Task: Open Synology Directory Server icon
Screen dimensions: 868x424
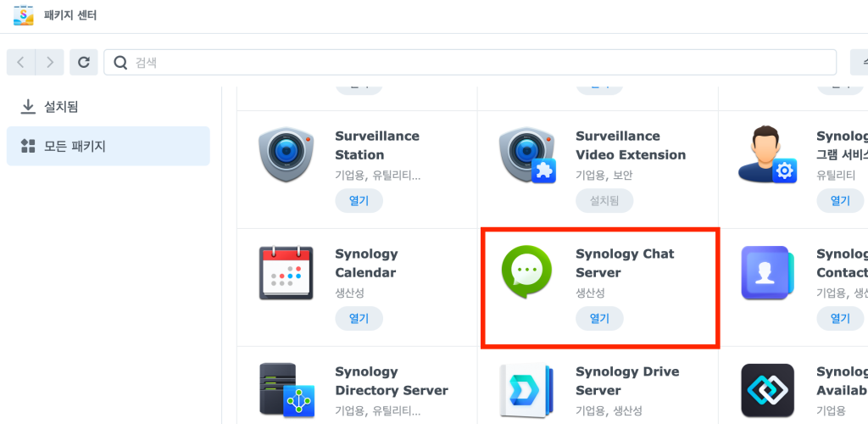Action: [287, 390]
